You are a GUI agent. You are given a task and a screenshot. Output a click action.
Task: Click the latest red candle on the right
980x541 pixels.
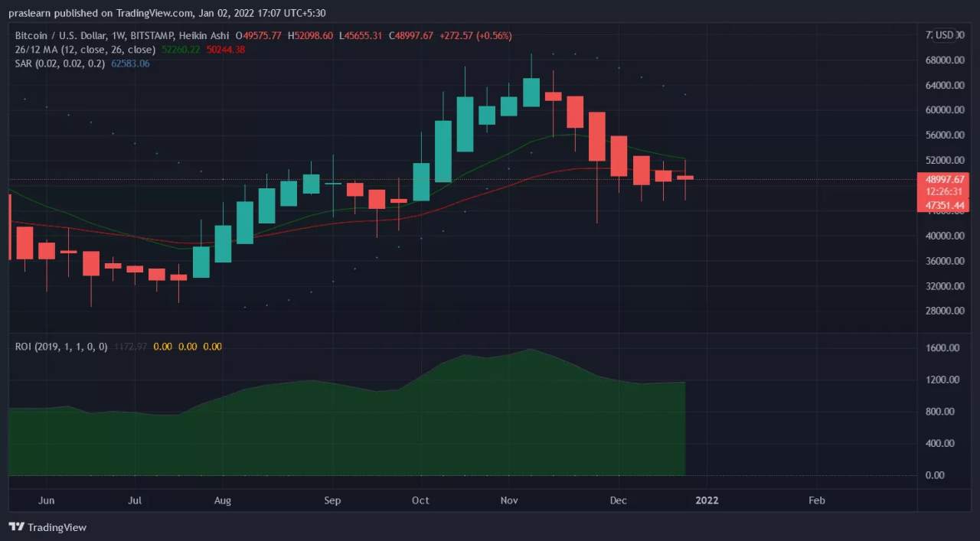(x=685, y=178)
